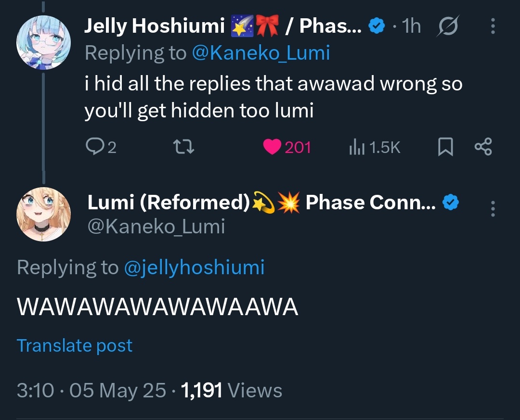Viewport: 520px width, 420px height.
Task: Bookmark Jelly Hoshiumi's post
Action: (445, 147)
